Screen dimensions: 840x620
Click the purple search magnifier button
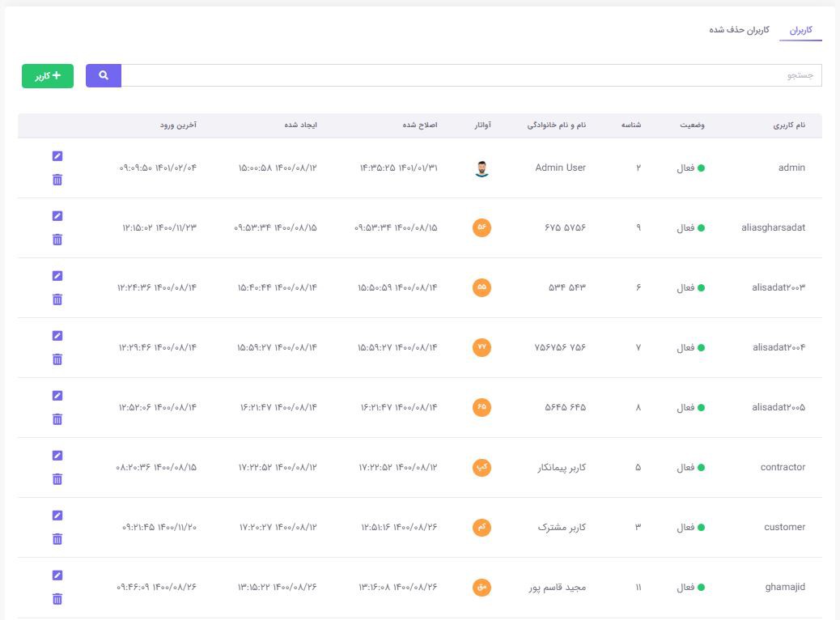coord(104,75)
